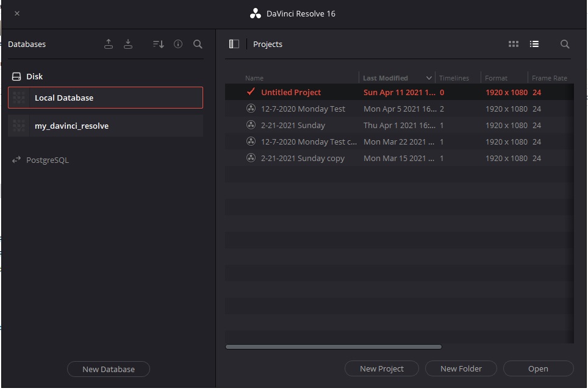This screenshot has width=588, height=391.
Task: Click the Last Modified sort arrow
Action: (429, 78)
